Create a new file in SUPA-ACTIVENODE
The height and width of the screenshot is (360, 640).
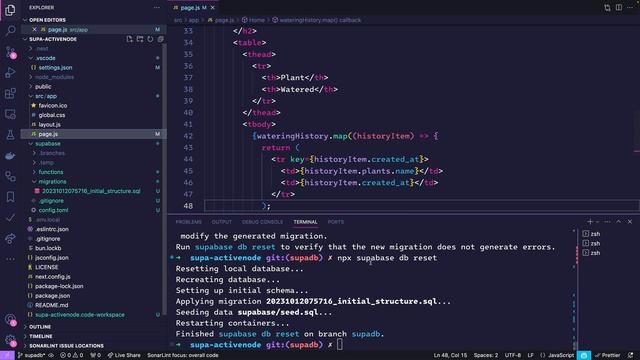pyautogui.click(x=129, y=39)
